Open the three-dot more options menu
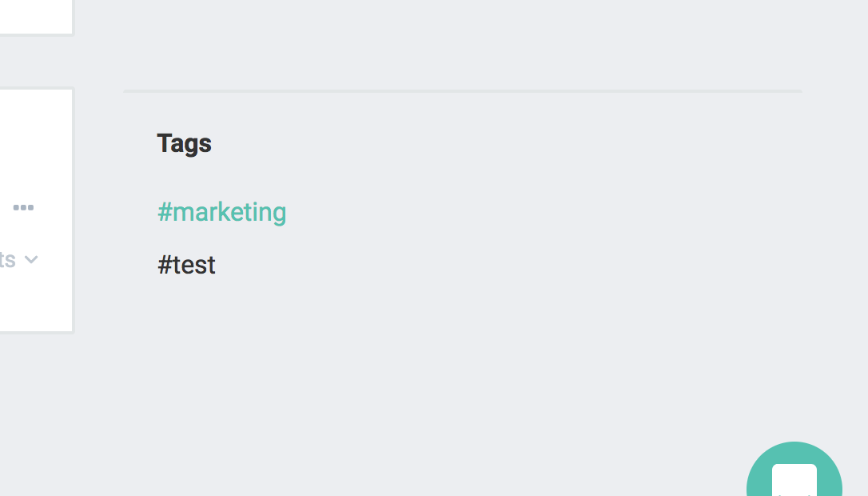The height and width of the screenshot is (496, 868). pos(23,207)
